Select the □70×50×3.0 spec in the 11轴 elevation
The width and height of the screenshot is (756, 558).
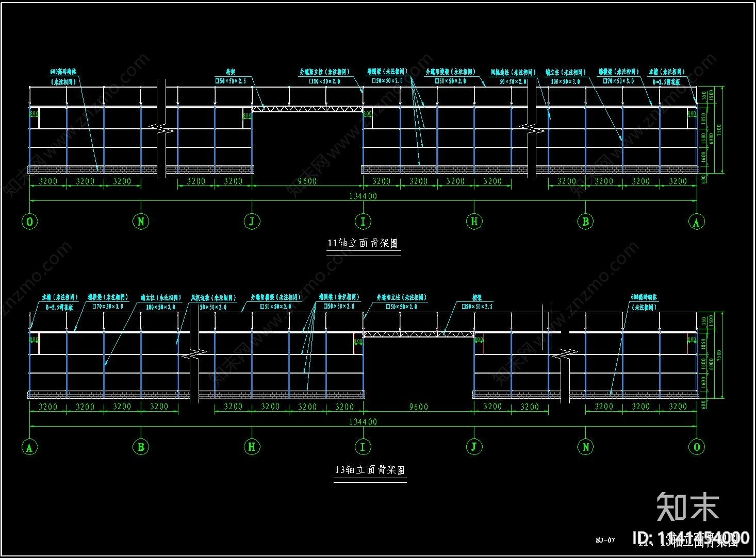[618, 81]
